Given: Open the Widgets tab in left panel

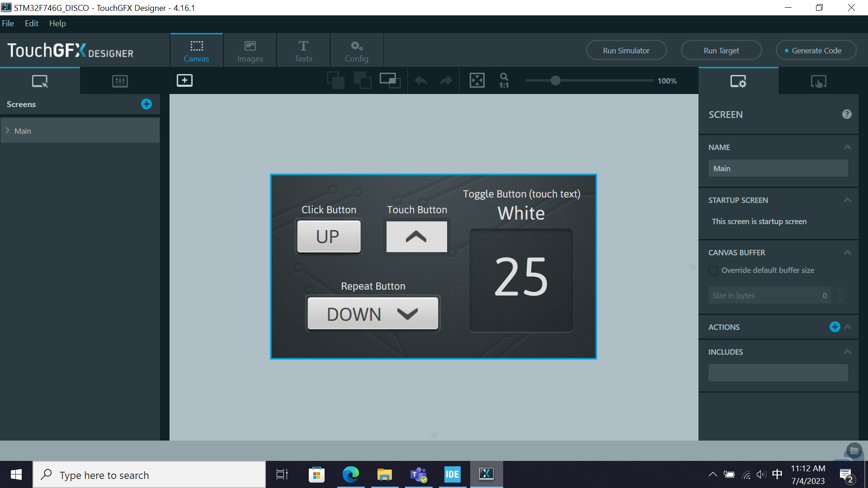Looking at the screenshot, I should pyautogui.click(x=120, y=81).
